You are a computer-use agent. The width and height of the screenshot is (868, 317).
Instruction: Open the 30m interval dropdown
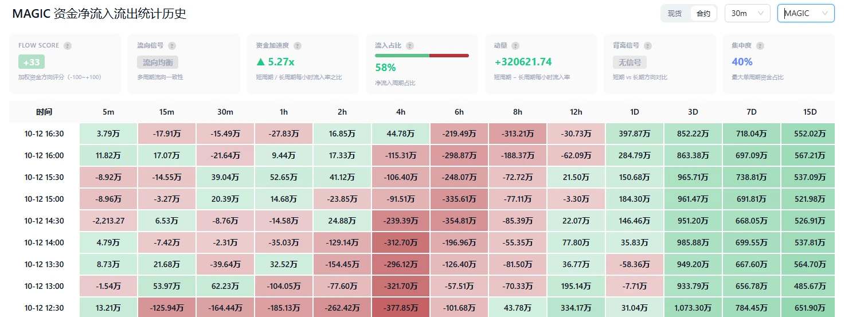pos(747,14)
